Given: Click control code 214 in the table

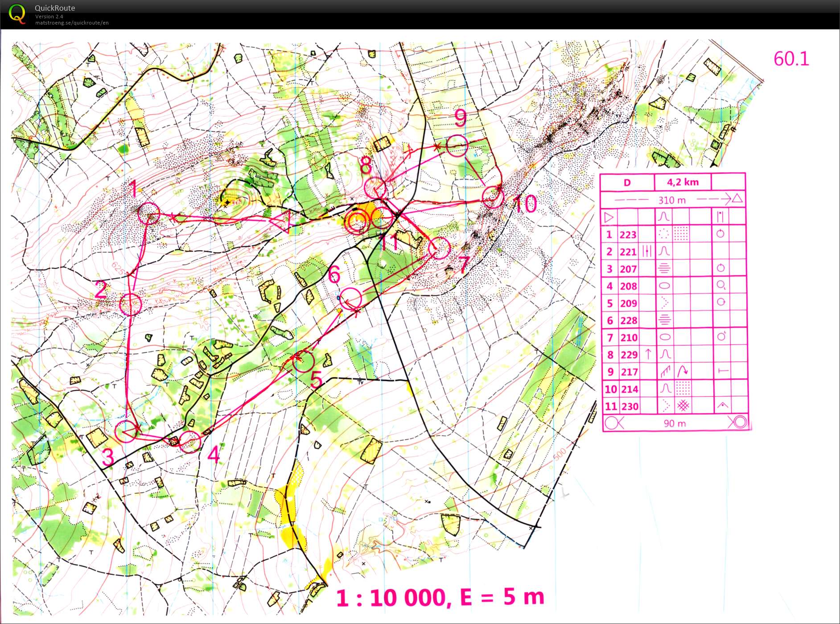Looking at the screenshot, I should [x=630, y=389].
